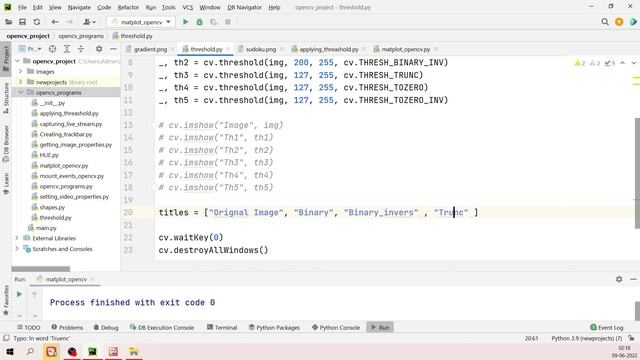Screen dimensions: 640x360
Task: Open the Python Packages tool window
Action: coord(274,327)
